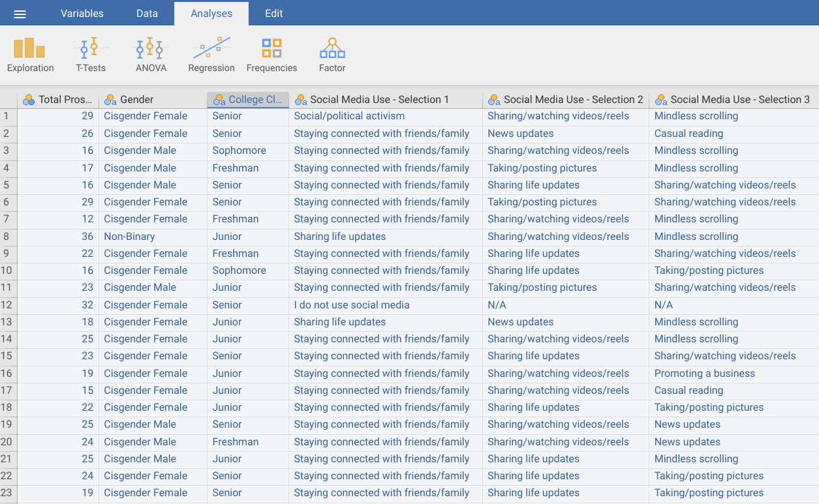
Task: Click the nominal icon in Selection 2 header
Action: [x=494, y=100]
